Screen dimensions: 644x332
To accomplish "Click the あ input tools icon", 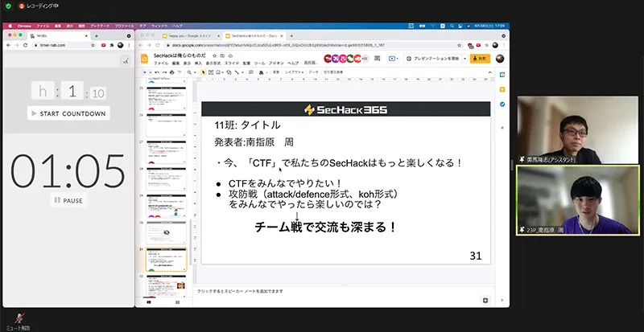I will 261,72.
